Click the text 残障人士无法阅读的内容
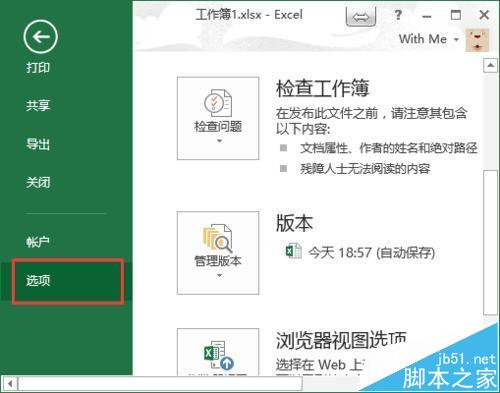The height and width of the screenshot is (393, 500). tap(365, 169)
